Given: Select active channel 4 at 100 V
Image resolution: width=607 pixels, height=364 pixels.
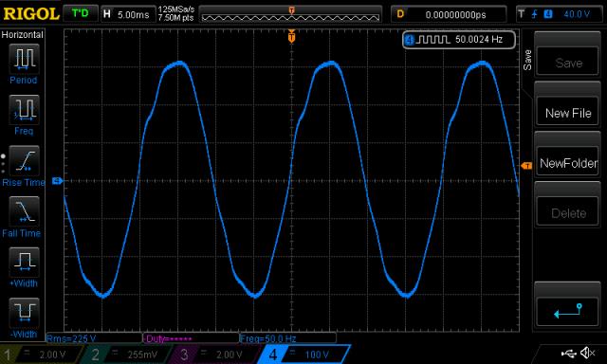Looking at the screenshot, I should [304, 355].
